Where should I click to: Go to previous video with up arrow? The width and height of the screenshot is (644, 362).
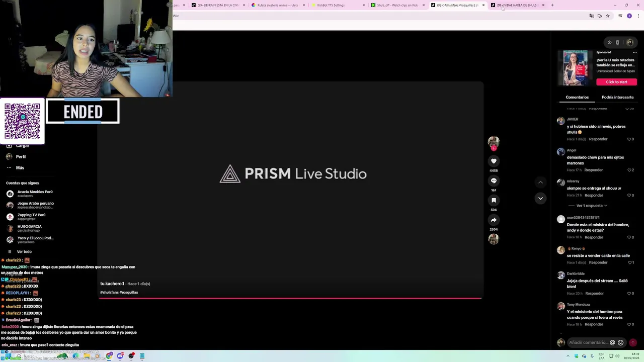tap(540, 182)
